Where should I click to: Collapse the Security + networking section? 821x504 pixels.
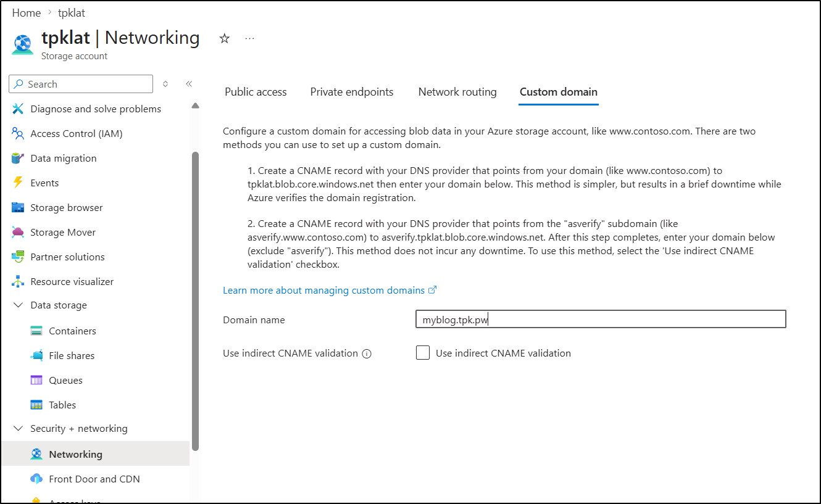pyautogui.click(x=18, y=429)
